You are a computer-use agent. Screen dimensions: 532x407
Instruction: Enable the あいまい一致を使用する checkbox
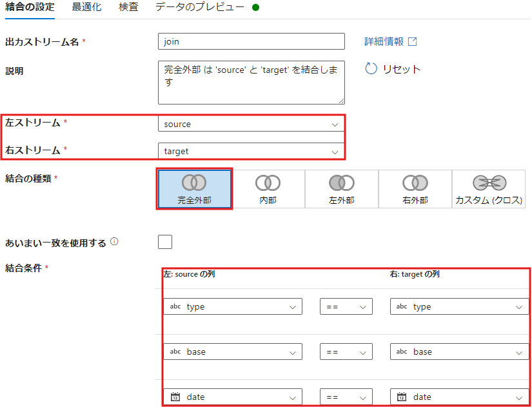[165, 242]
